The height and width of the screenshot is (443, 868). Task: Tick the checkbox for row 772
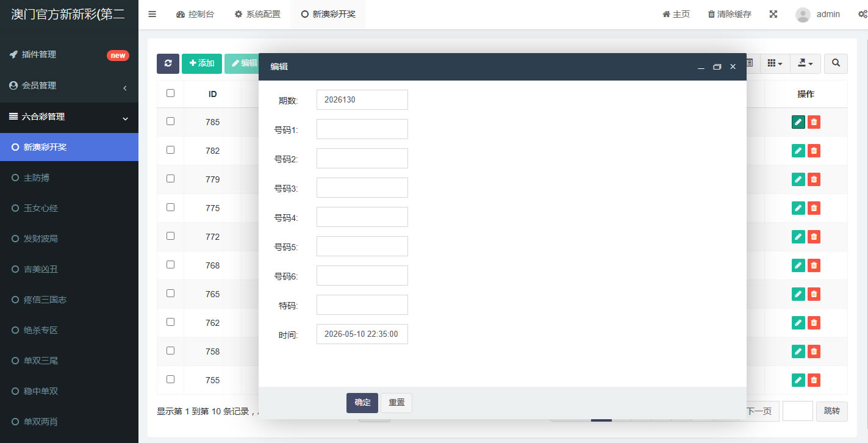(x=170, y=236)
